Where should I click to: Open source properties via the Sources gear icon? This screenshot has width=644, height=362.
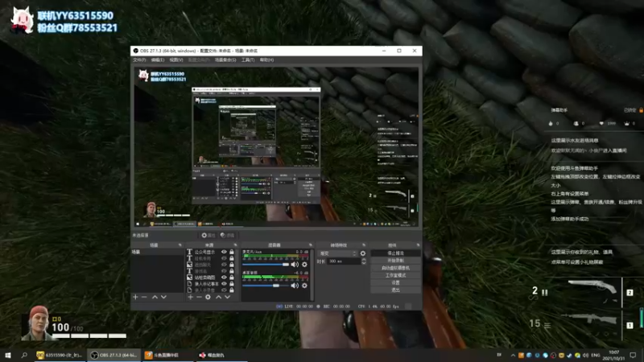208,297
